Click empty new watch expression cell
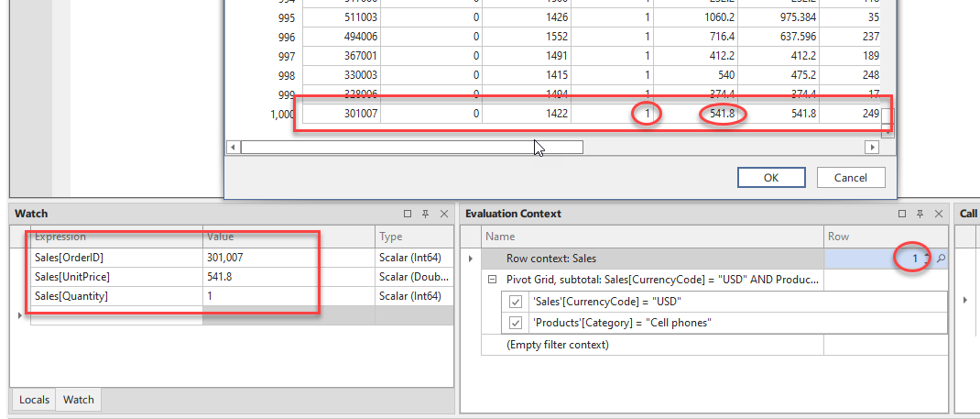Image resolution: width=980 pixels, height=419 pixels. click(x=116, y=315)
